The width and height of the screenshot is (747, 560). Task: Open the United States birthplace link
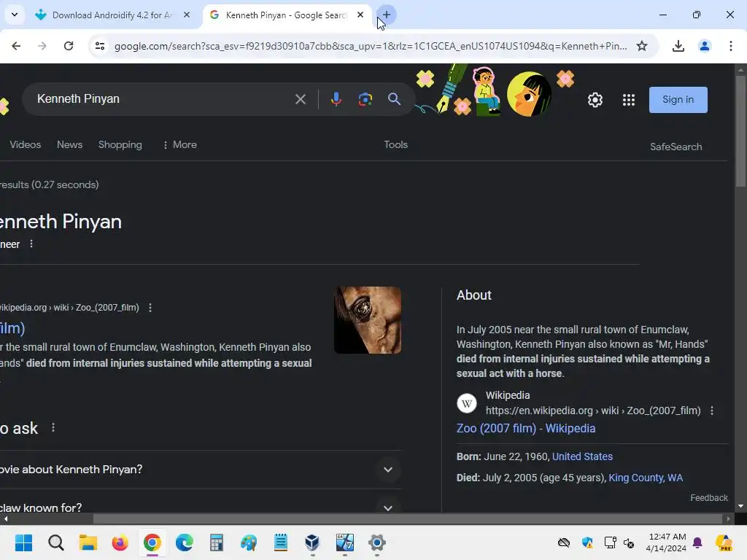click(x=582, y=456)
